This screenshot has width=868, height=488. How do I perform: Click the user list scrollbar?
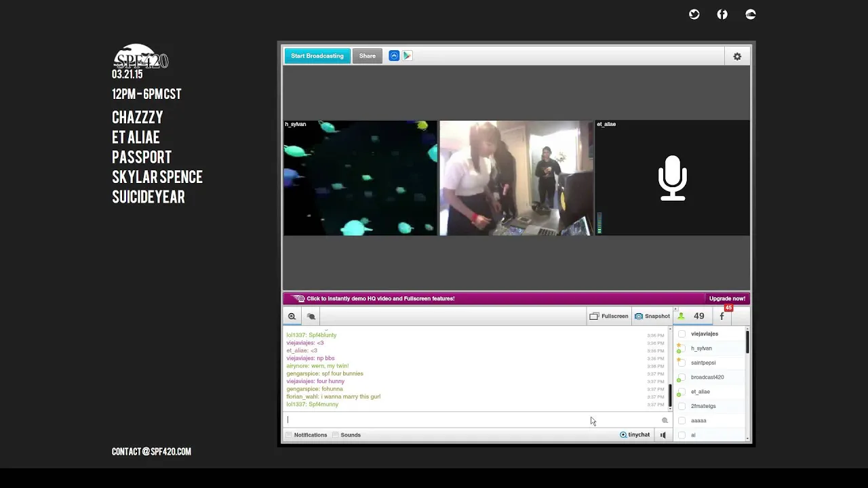[747, 342]
